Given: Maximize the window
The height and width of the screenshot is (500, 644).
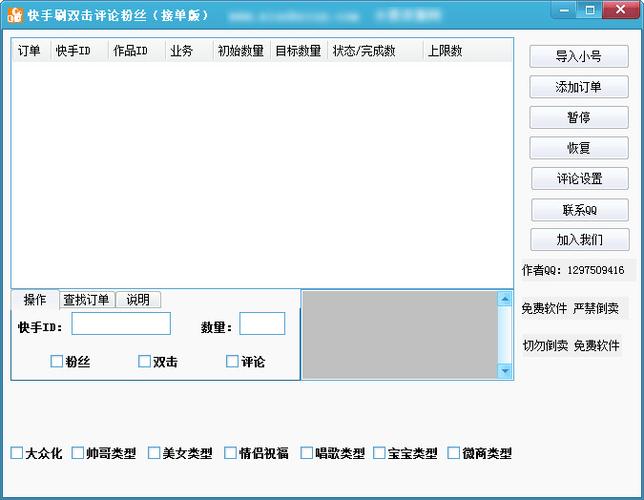Looking at the screenshot, I should pyautogui.click(x=590, y=10).
